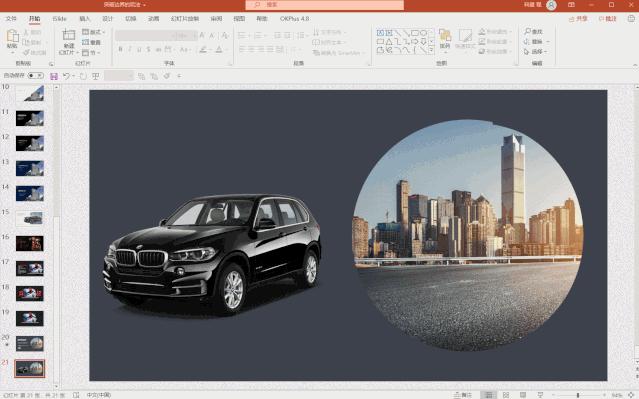The image size is (639, 399).
Task: Switch to the View tab
Action: point(239,19)
